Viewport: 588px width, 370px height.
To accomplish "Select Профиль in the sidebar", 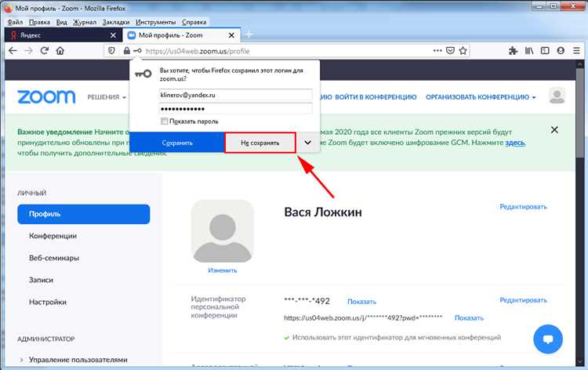I will (x=84, y=214).
